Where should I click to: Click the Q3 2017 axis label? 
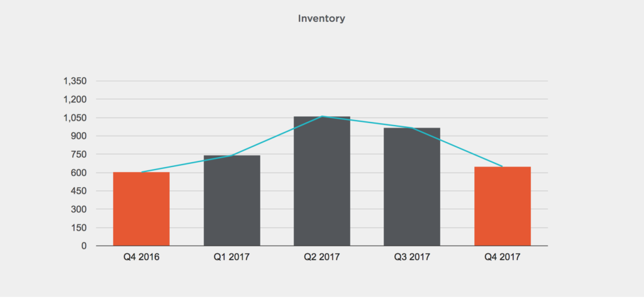coord(412,257)
